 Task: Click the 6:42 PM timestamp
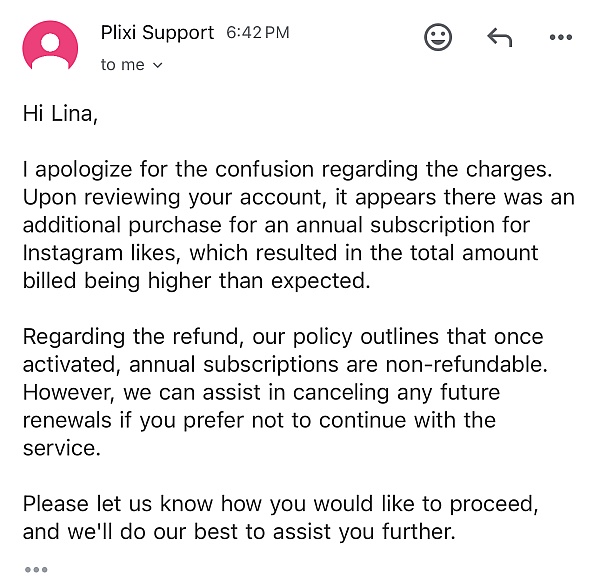(257, 33)
